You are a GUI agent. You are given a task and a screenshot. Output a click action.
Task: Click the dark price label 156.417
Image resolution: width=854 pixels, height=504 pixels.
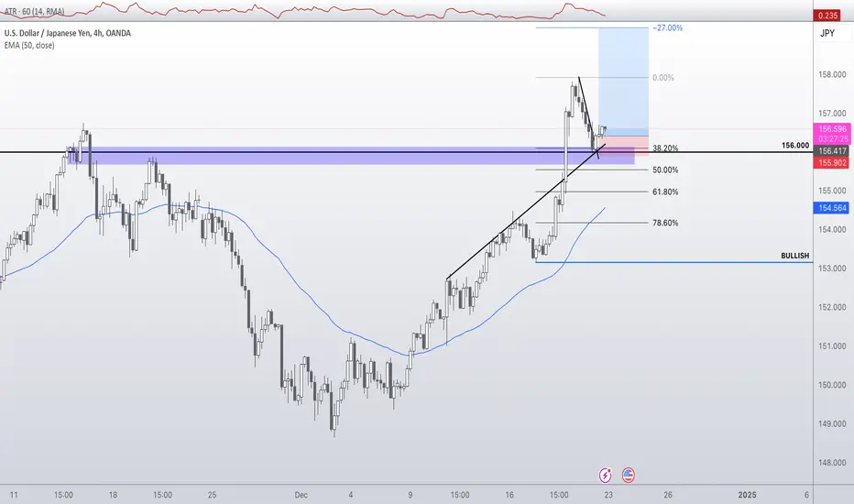(831, 151)
